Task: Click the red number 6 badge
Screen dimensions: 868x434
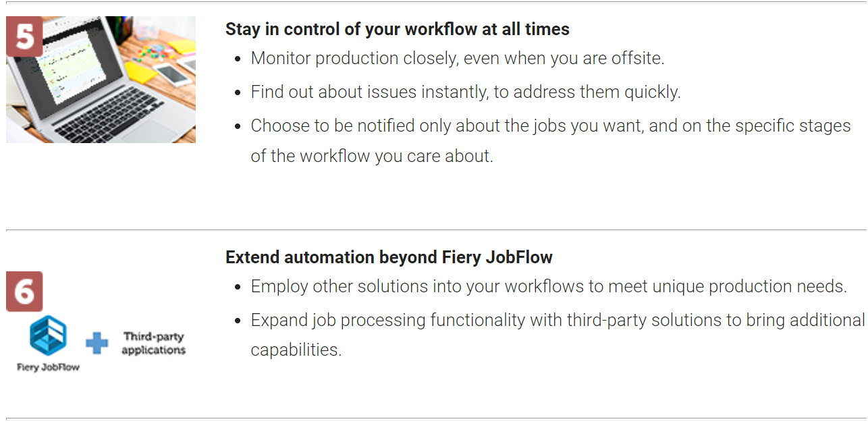Action: pos(24,292)
